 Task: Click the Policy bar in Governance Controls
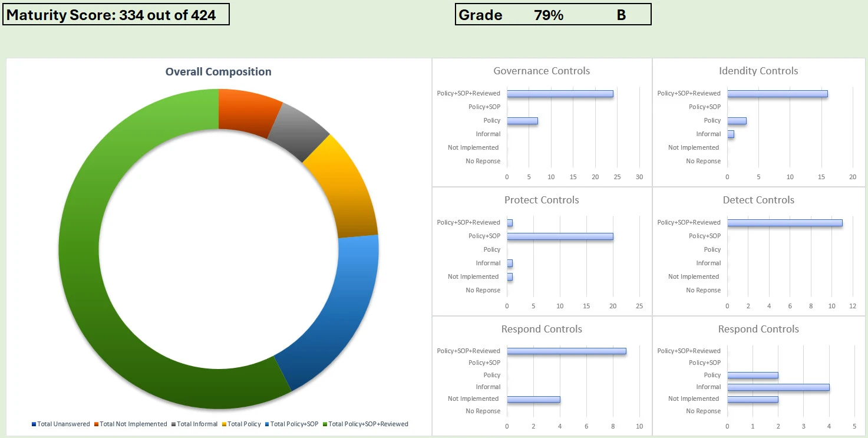pos(522,121)
